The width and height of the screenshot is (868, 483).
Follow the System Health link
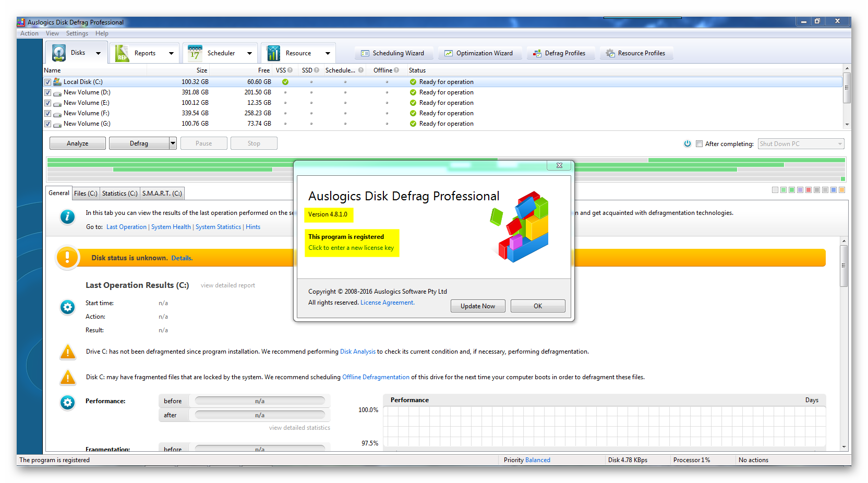pyautogui.click(x=171, y=227)
